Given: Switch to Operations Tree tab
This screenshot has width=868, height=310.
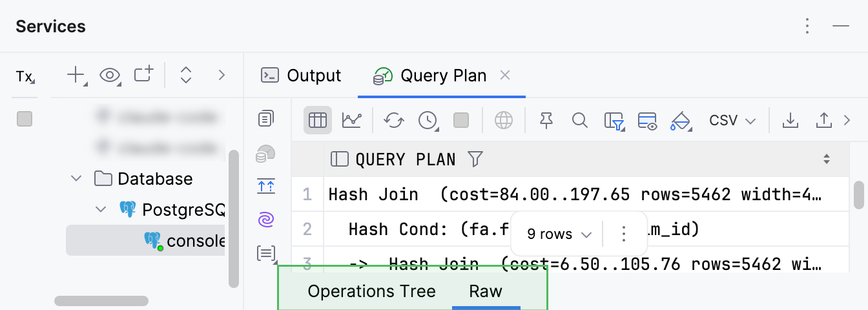Looking at the screenshot, I should 371,291.
